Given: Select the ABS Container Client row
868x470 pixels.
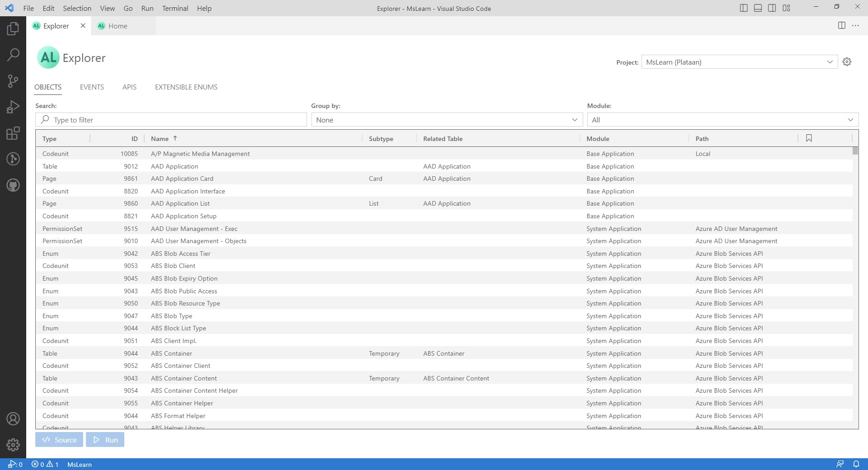Looking at the screenshot, I should tap(444, 366).
